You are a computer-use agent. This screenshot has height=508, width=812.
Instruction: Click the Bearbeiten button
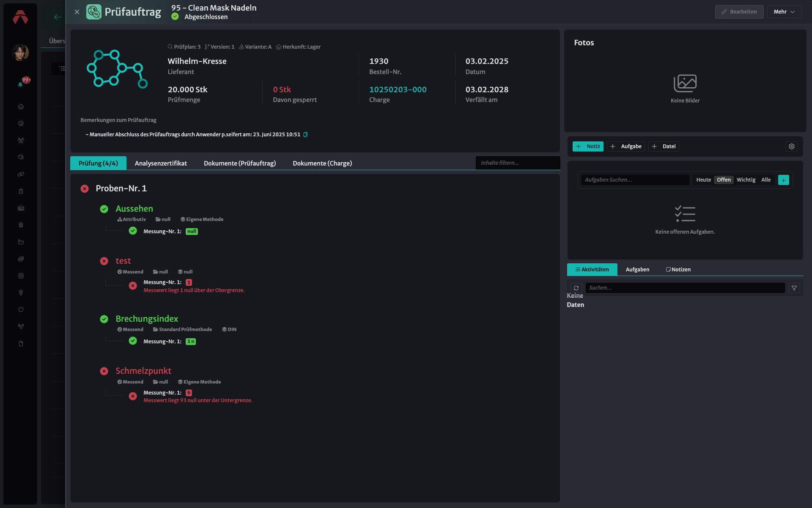[739, 12]
